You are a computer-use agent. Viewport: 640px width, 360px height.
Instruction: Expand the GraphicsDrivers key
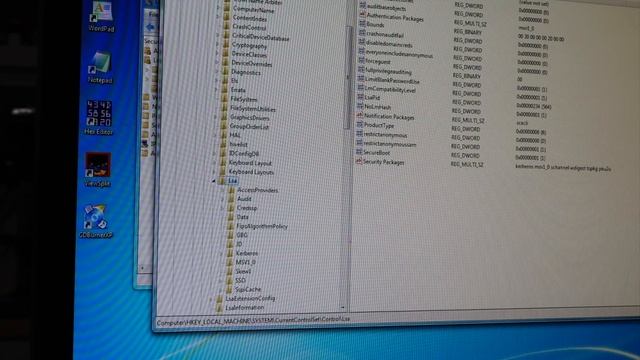pyautogui.click(x=216, y=117)
